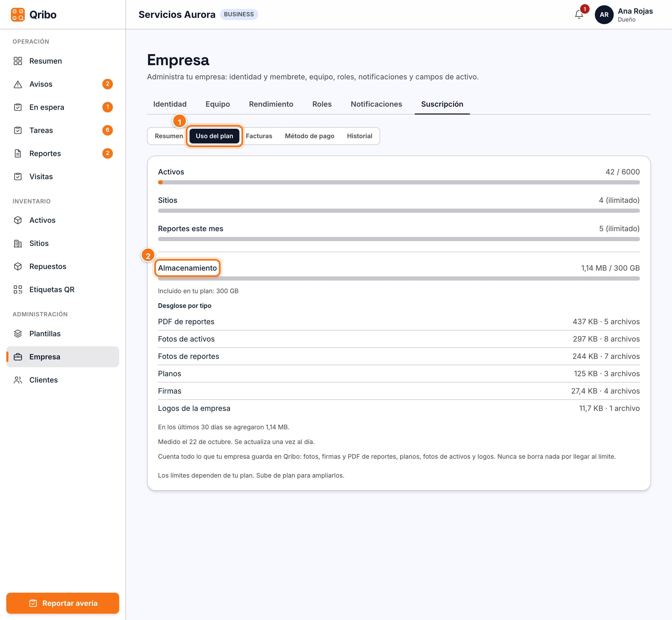The width and height of the screenshot is (672, 620).
Task: Open the Facturas sub-tab
Action: 259,136
